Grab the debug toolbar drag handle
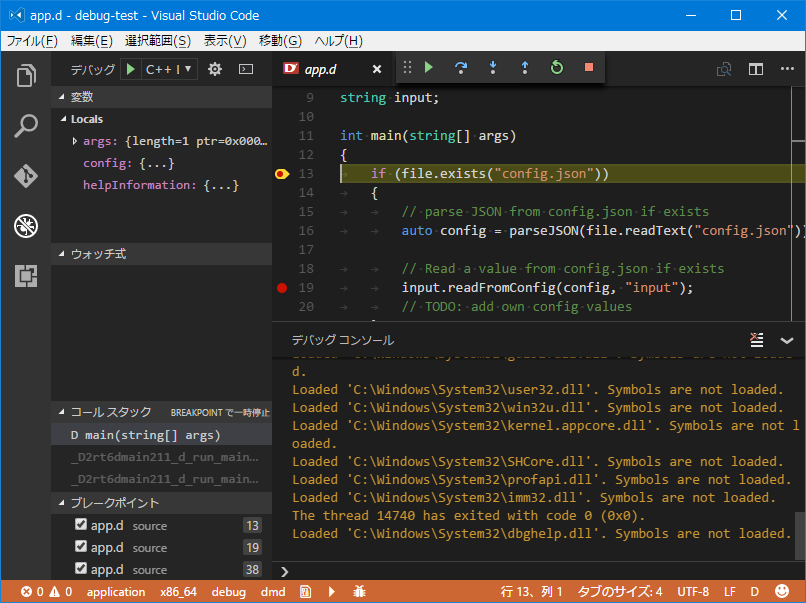The width and height of the screenshot is (806, 603). click(x=407, y=67)
